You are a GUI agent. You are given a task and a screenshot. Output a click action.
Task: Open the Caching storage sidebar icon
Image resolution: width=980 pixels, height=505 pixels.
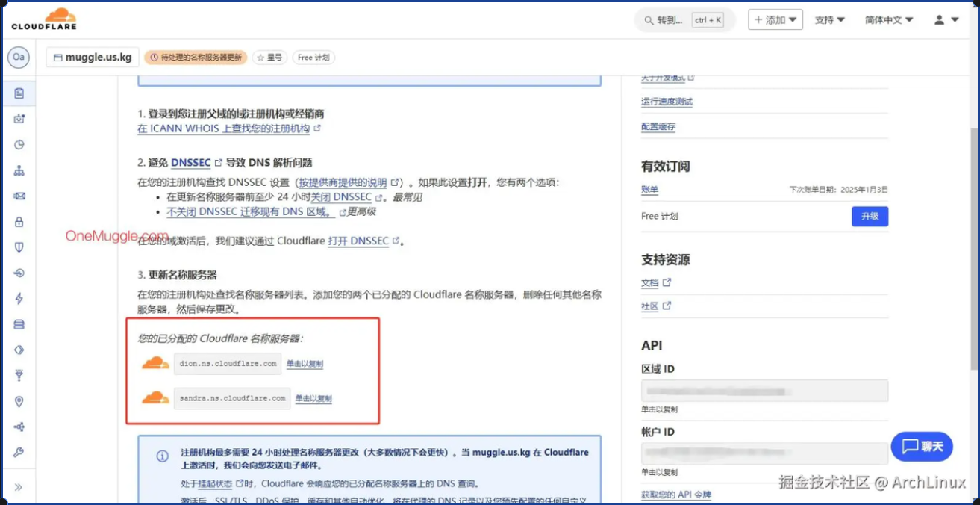point(19,324)
